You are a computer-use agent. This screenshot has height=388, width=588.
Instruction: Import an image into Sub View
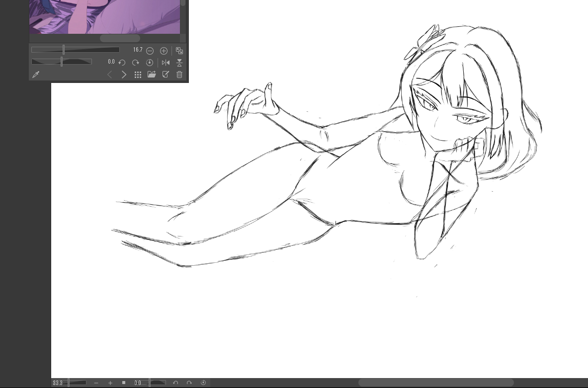click(x=152, y=75)
